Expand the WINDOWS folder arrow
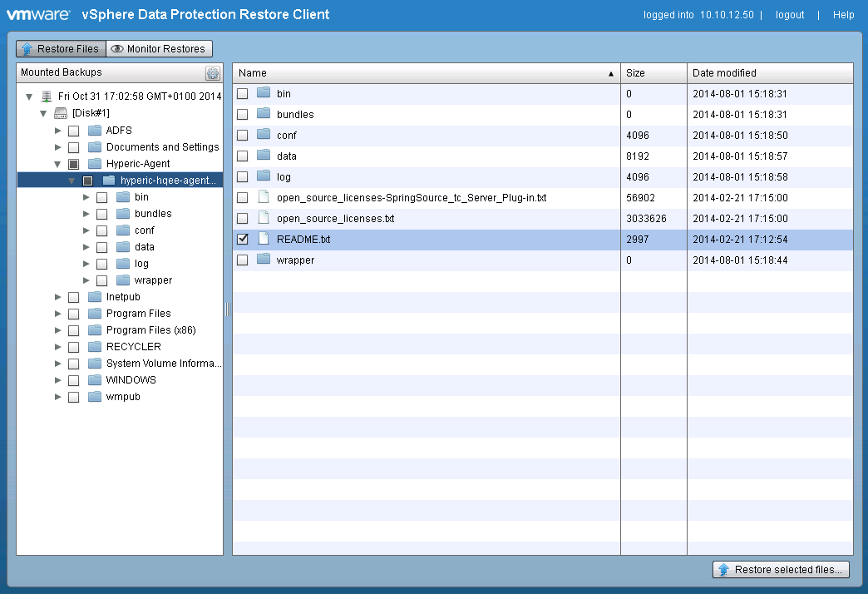This screenshot has height=594, width=868. coord(57,379)
